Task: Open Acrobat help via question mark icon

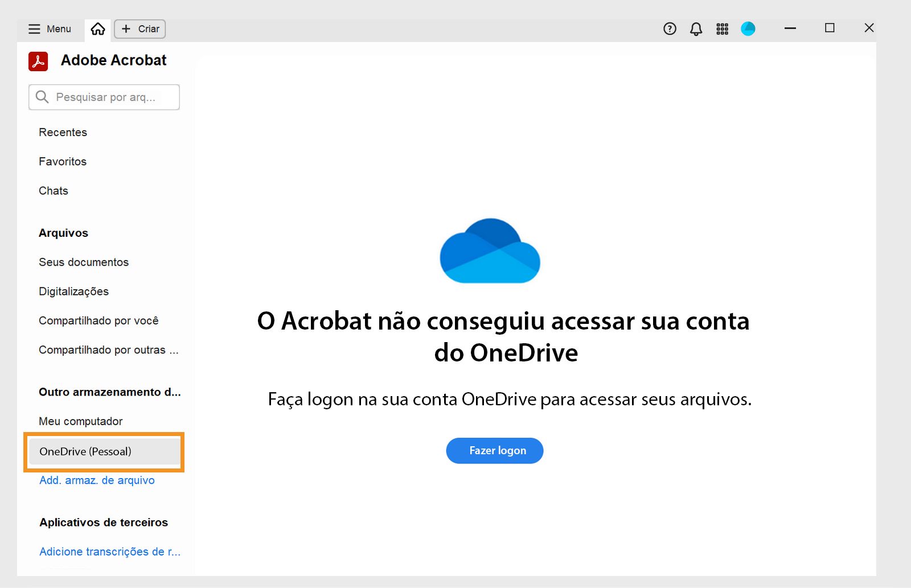Action: tap(670, 28)
